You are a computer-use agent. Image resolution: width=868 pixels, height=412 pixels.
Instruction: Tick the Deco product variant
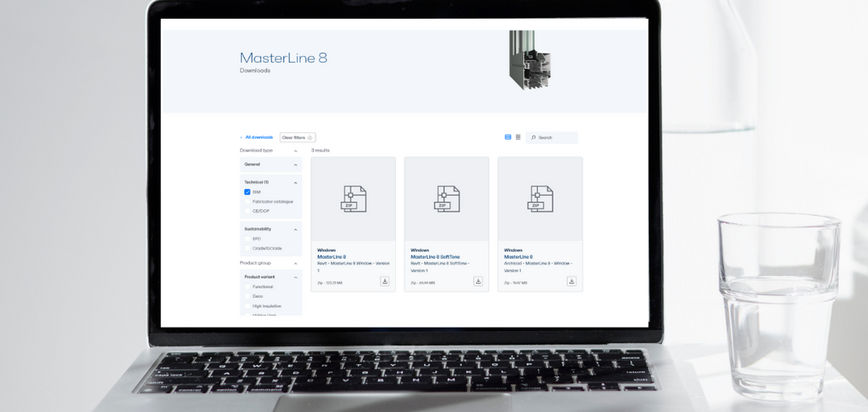point(247,296)
